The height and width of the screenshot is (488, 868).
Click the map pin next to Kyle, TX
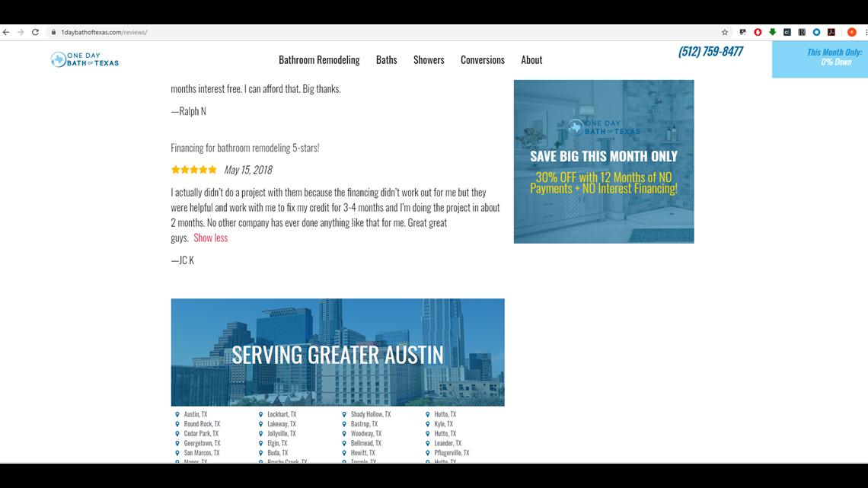tap(427, 424)
